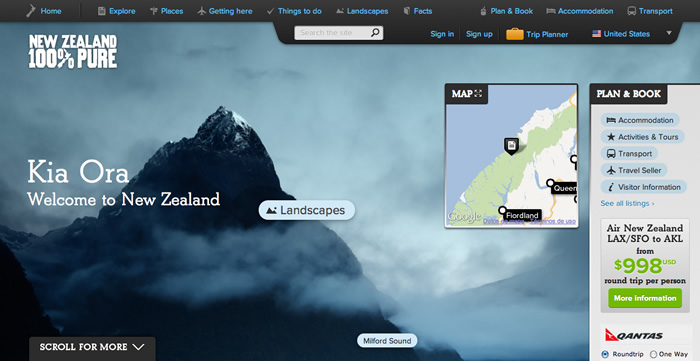This screenshot has width=700, height=361.
Task: Select the One Way radio button
Action: coord(654,354)
